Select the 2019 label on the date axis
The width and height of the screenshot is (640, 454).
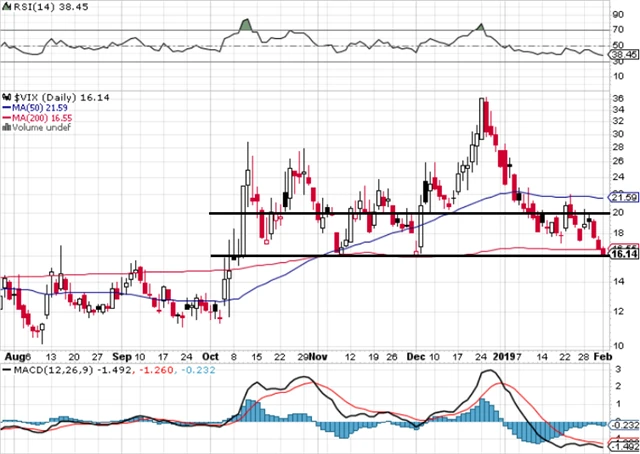[509, 356]
